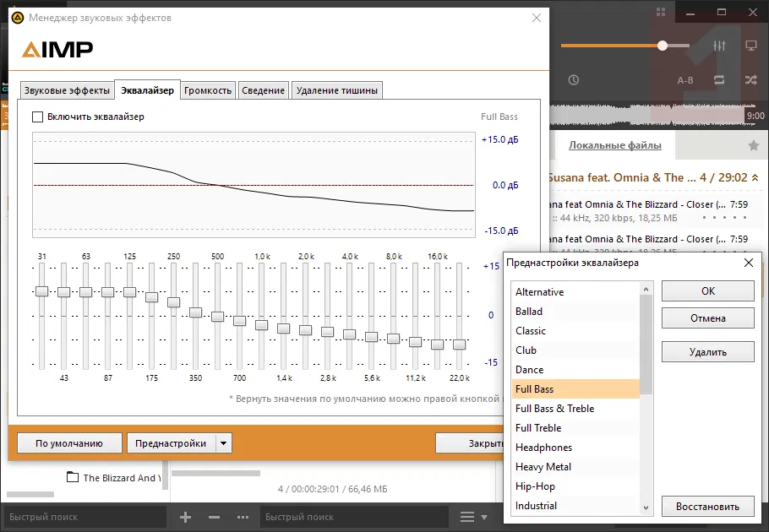Select the Full Bass preset
The width and height of the screenshot is (769, 532).
click(x=575, y=389)
